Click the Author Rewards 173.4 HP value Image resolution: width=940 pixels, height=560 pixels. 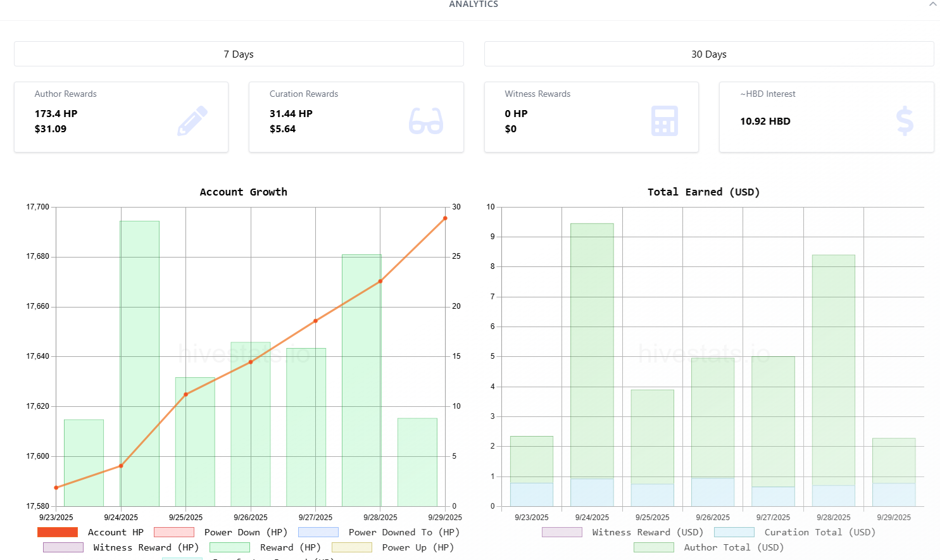(56, 114)
